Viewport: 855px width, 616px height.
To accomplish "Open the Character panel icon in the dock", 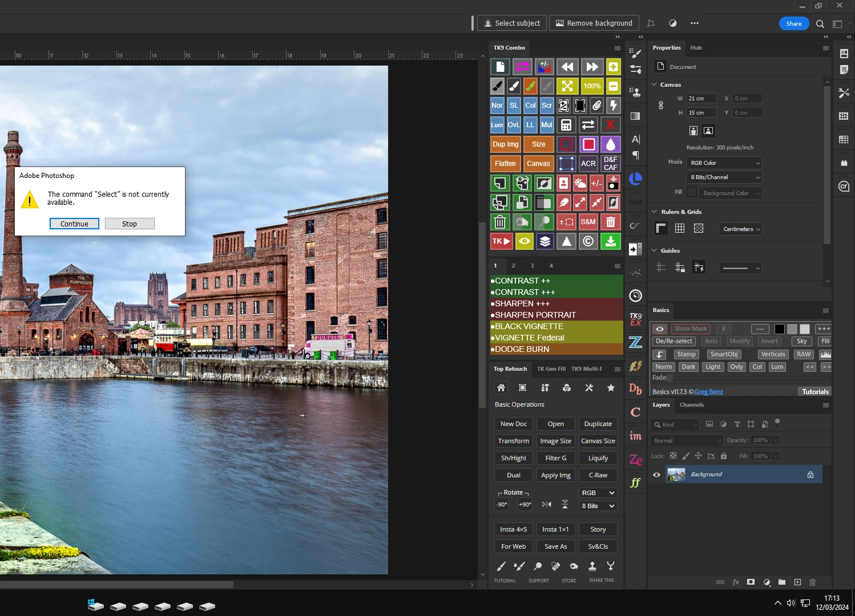I will click(x=635, y=139).
